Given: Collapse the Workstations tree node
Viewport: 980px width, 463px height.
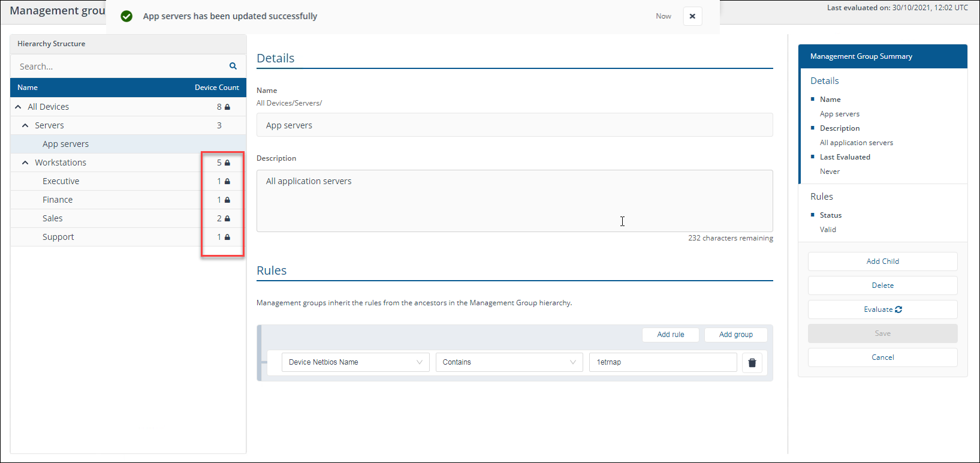Looking at the screenshot, I should 25,163.
